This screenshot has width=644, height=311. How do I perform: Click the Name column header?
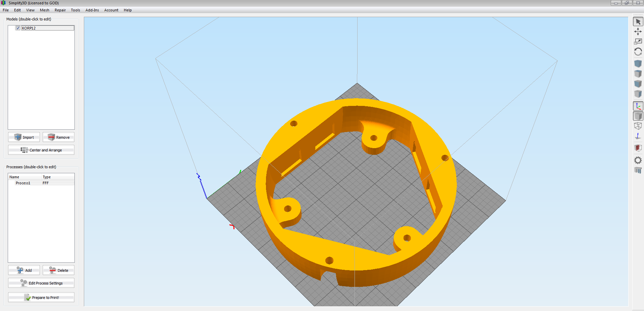[x=25, y=177]
